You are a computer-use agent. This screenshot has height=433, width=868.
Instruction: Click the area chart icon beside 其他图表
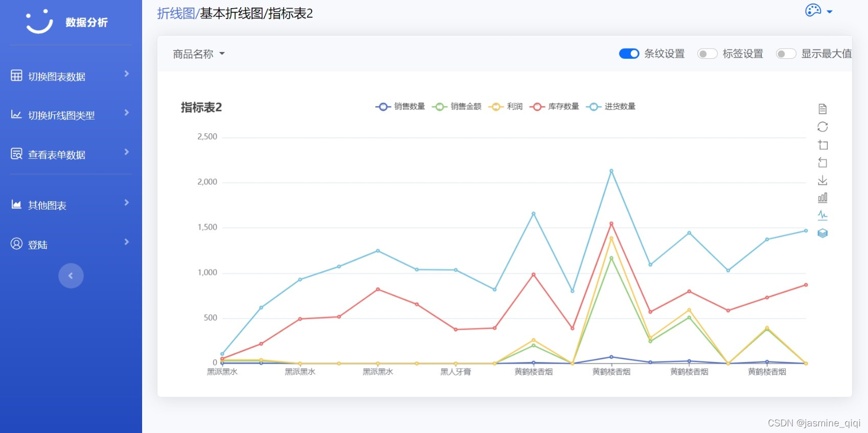tap(16, 204)
